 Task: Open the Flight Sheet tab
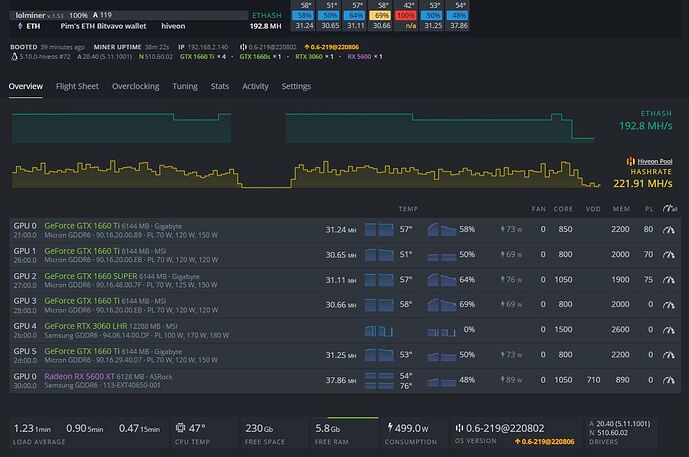tap(77, 86)
